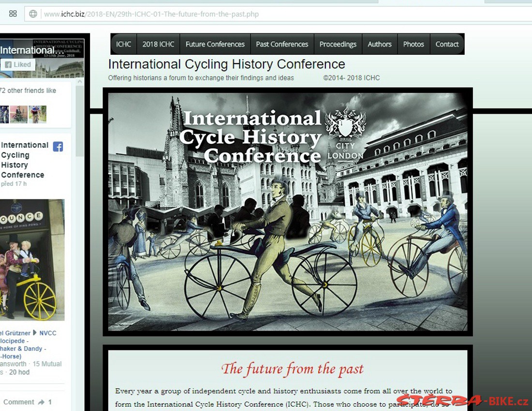
Task: Open the ICHC menu item
Action: pos(123,44)
